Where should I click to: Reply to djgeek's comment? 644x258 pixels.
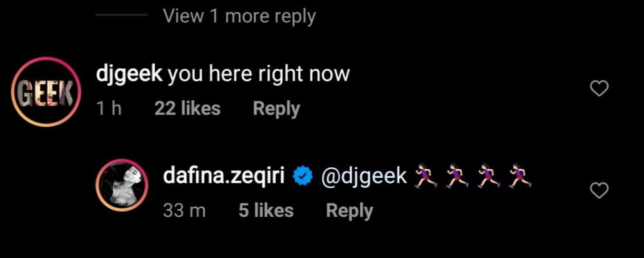click(276, 109)
